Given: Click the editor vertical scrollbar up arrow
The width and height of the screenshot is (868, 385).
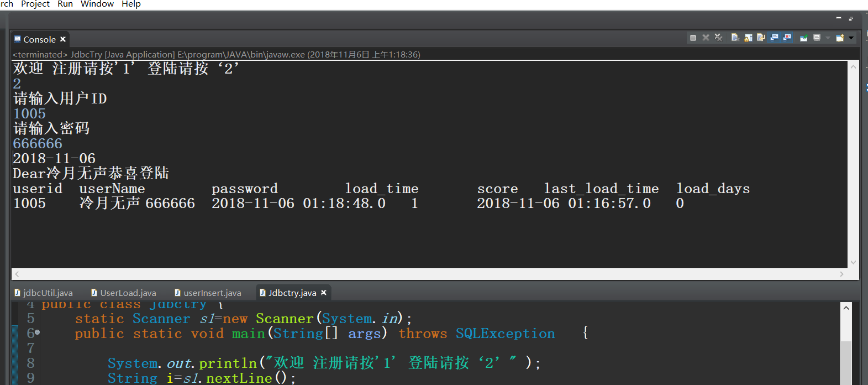Looking at the screenshot, I should pos(846,308).
